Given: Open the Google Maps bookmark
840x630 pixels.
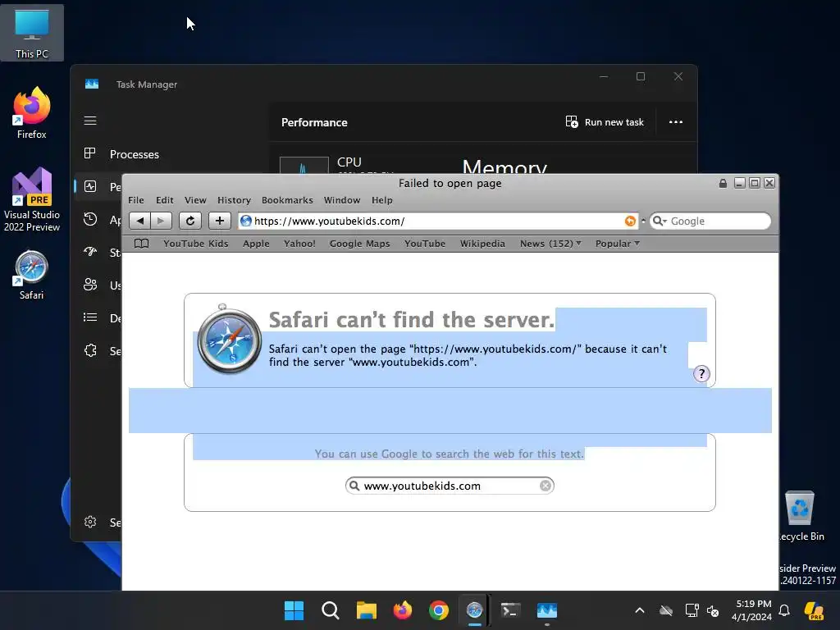Looking at the screenshot, I should (x=359, y=243).
